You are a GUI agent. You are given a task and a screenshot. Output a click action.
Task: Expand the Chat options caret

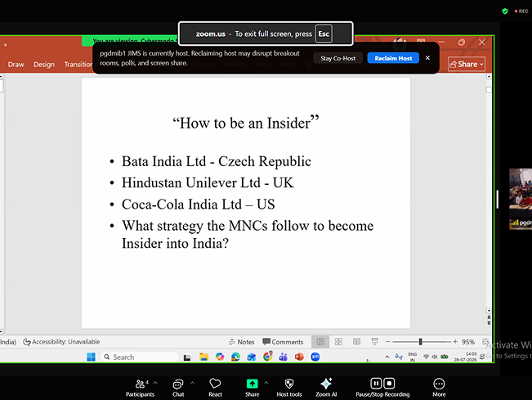point(192,383)
